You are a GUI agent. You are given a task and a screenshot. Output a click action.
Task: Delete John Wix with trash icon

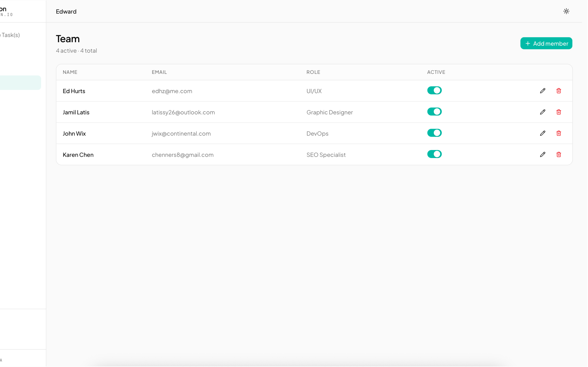559,133
